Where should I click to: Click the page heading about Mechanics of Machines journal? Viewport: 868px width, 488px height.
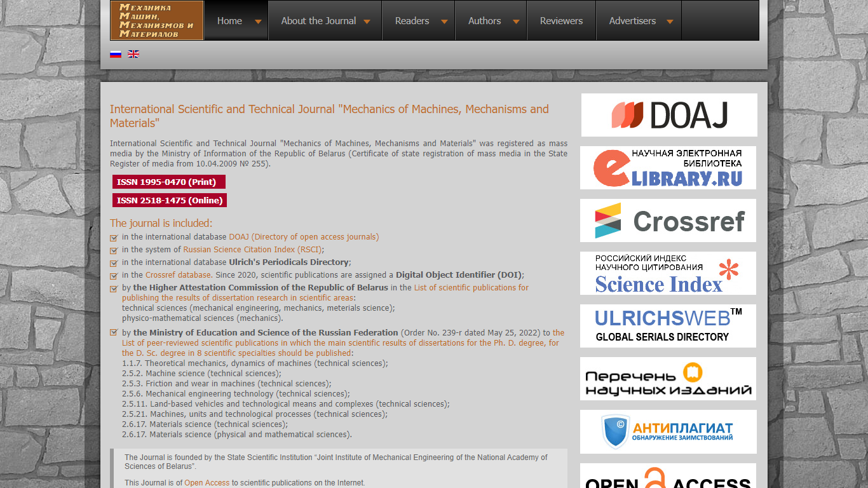329,116
